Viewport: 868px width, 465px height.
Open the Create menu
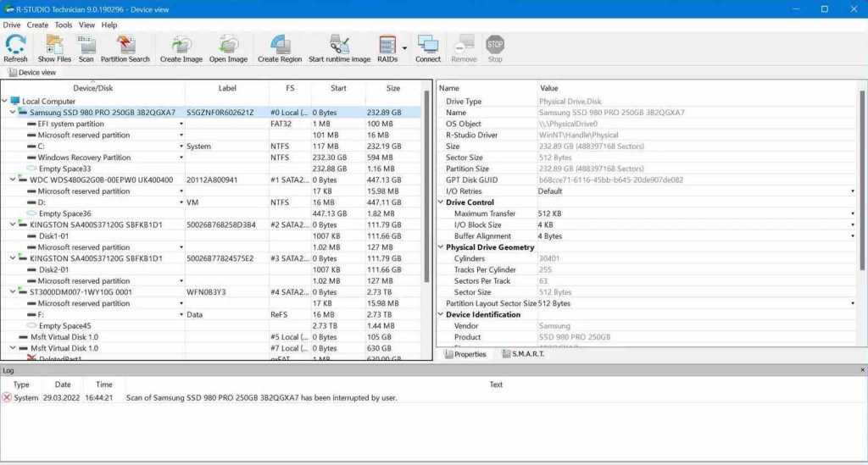click(37, 25)
